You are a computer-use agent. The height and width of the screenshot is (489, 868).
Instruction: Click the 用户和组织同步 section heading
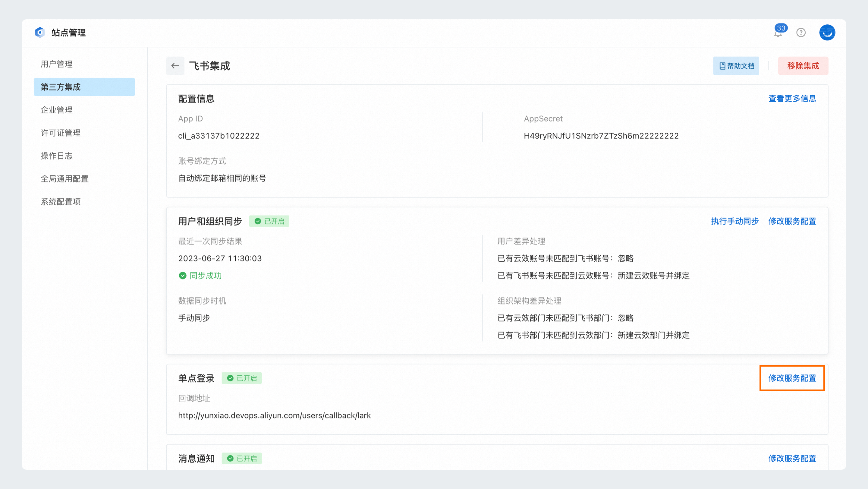point(210,221)
